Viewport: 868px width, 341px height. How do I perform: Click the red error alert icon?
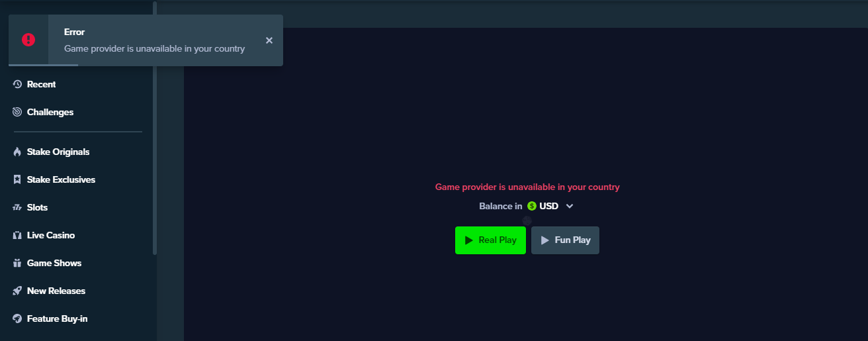28,40
